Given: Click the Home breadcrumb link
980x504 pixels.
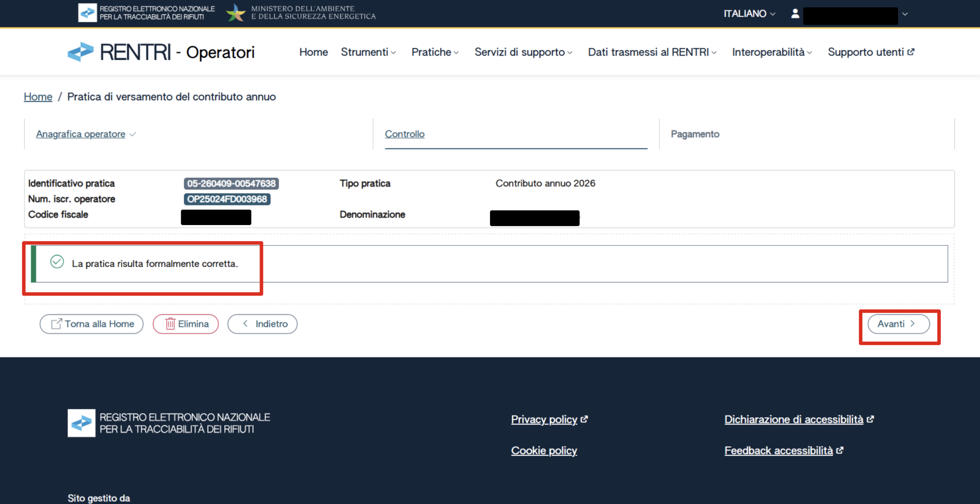Looking at the screenshot, I should pos(38,97).
